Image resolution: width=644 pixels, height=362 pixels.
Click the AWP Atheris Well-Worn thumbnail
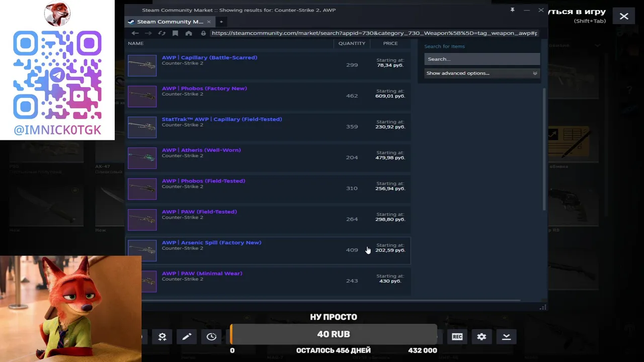pos(142,158)
